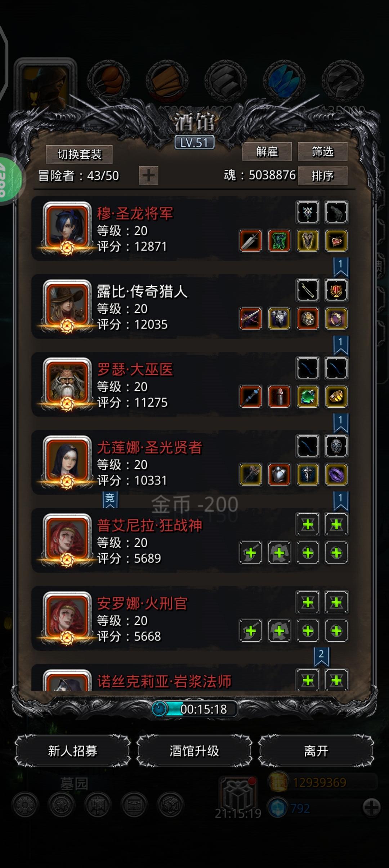Add armor to 安罗娜·火刑官 empty slot

[279, 631]
